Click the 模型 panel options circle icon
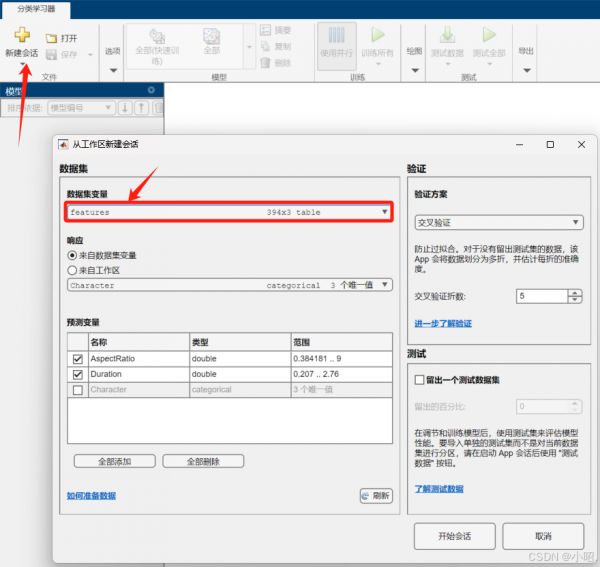Image resolution: width=600 pixels, height=567 pixels. [x=151, y=90]
